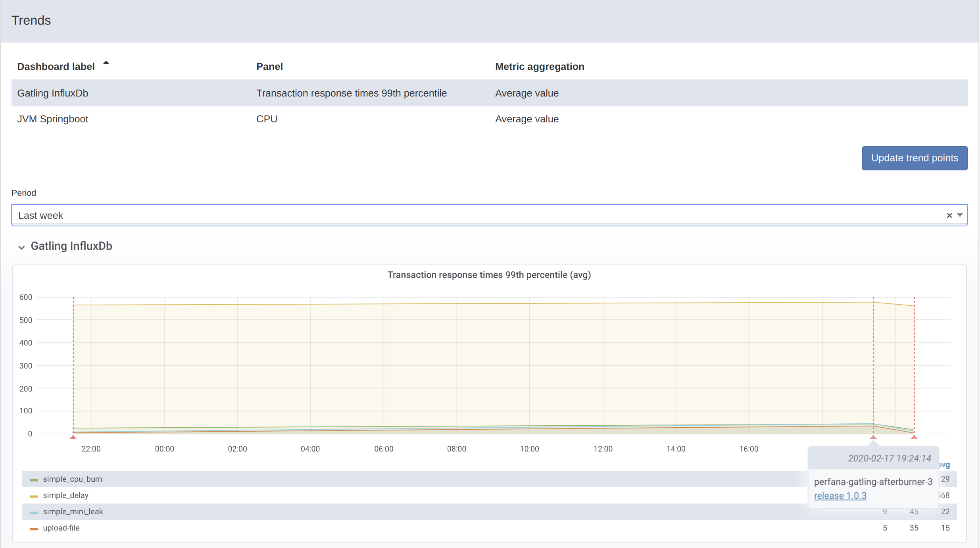Click the last test run marker triangle
980x548 pixels.
(x=914, y=437)
